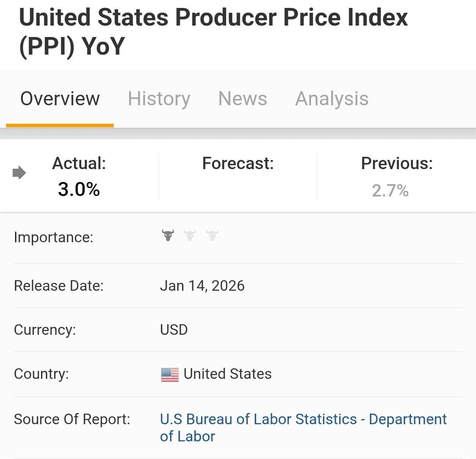This screenshot has height=459, width=476.
Task: Click the Source Of Report label
Action: (x=72, y=419)
